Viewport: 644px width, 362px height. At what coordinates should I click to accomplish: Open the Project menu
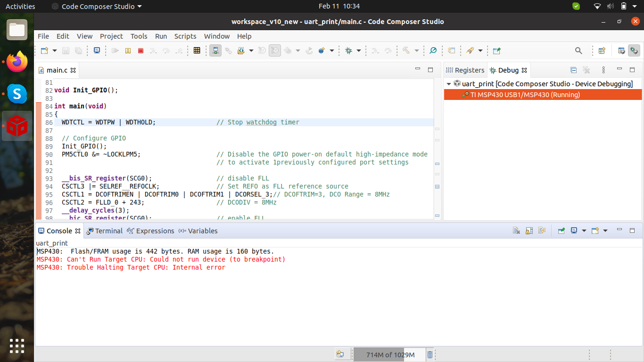(111, 36)
